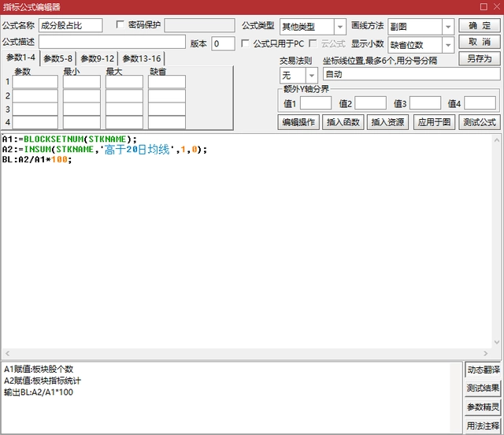504x435 pixels.
Task: Click the scroll-left arrow under code editor
Action: pos(7,353)
